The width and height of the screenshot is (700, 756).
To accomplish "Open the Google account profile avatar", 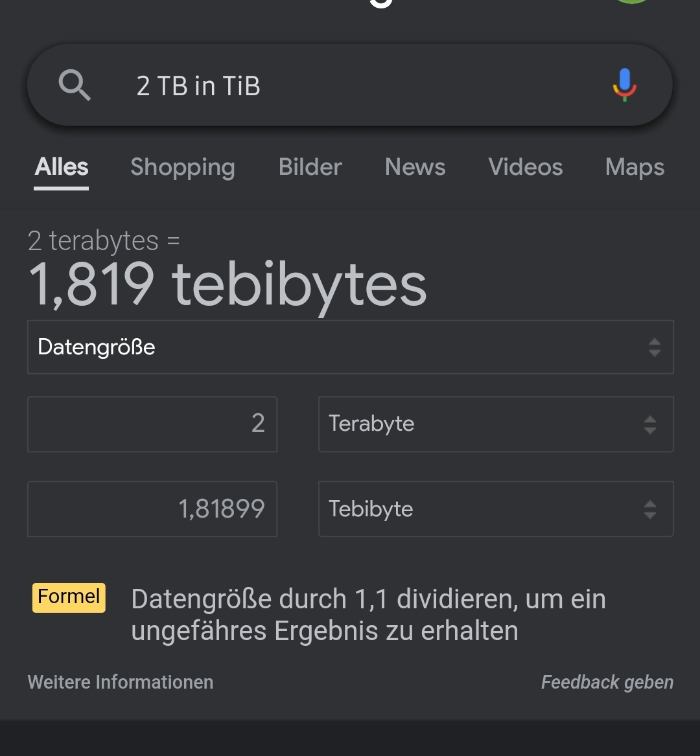I will click(x=632, y=5).
